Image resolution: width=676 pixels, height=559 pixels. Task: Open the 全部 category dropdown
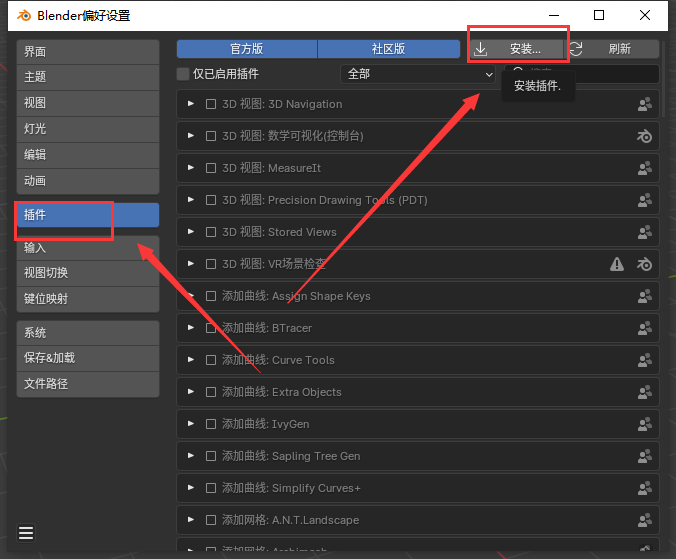click(x=418, y=74)
